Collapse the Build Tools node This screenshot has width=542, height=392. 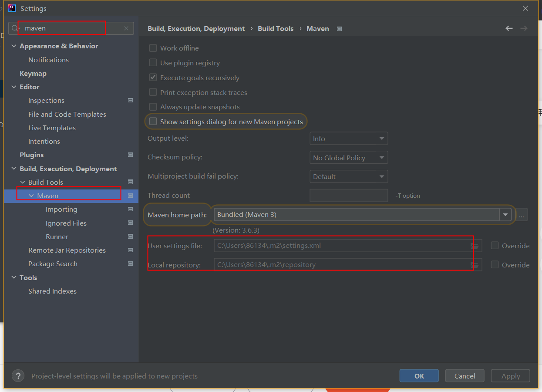coord(23,182)
